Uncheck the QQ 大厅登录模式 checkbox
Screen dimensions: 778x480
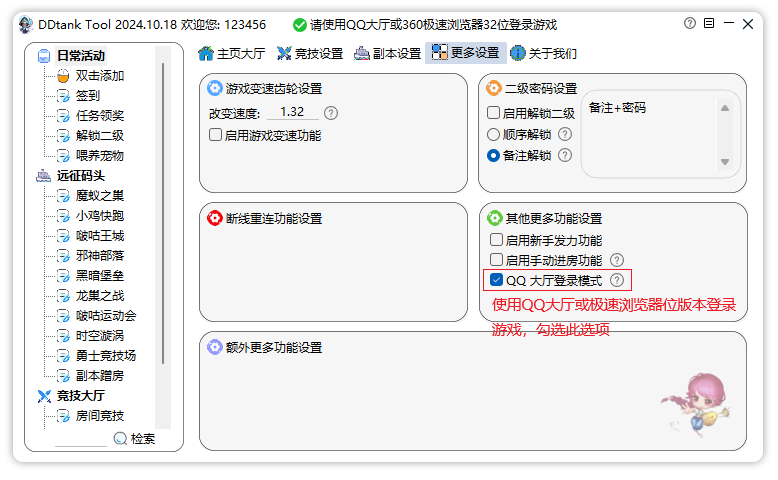click(496, 280)
